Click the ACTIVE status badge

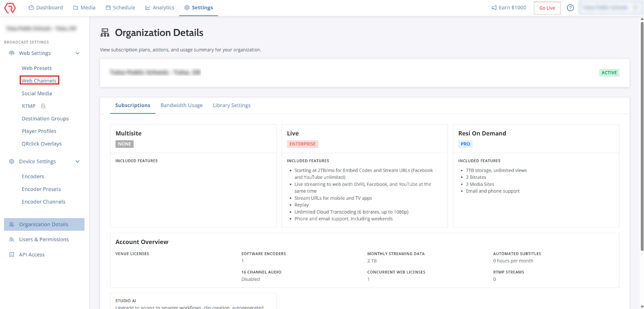(609, 73)
